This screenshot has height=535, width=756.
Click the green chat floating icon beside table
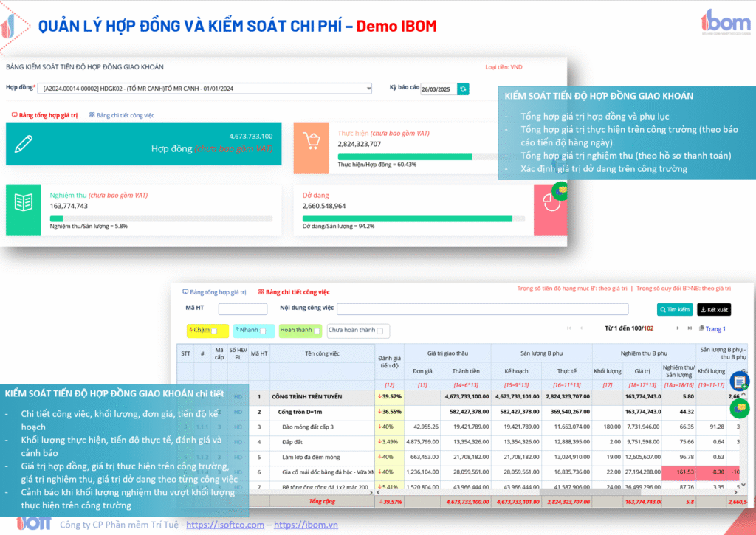(739, 408)
